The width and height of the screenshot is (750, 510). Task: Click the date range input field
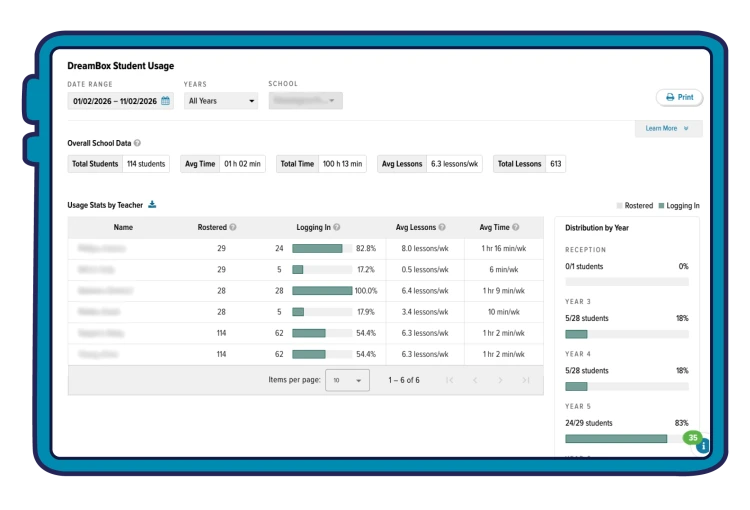tap(121, 101)
